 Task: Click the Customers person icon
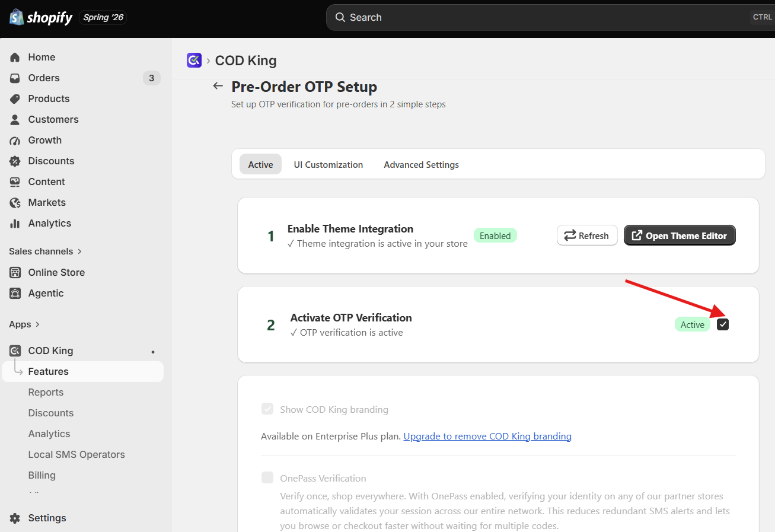15,119
